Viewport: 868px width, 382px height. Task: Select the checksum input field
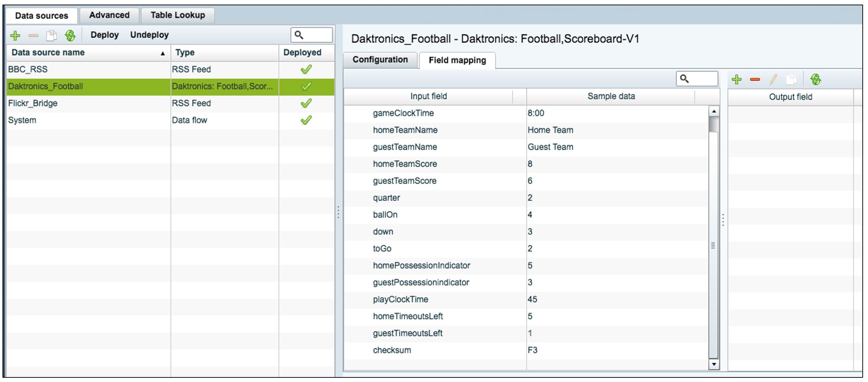click(392, 350)
